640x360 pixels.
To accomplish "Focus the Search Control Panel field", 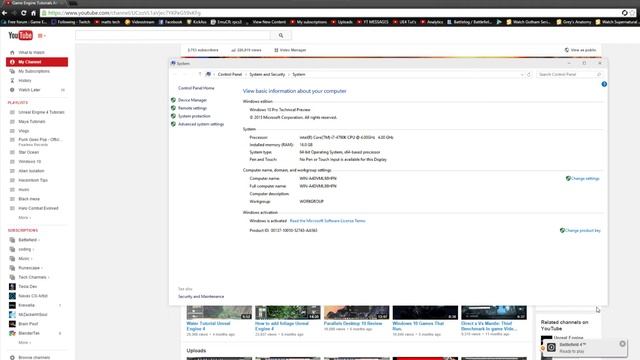I will click(569, 75).
